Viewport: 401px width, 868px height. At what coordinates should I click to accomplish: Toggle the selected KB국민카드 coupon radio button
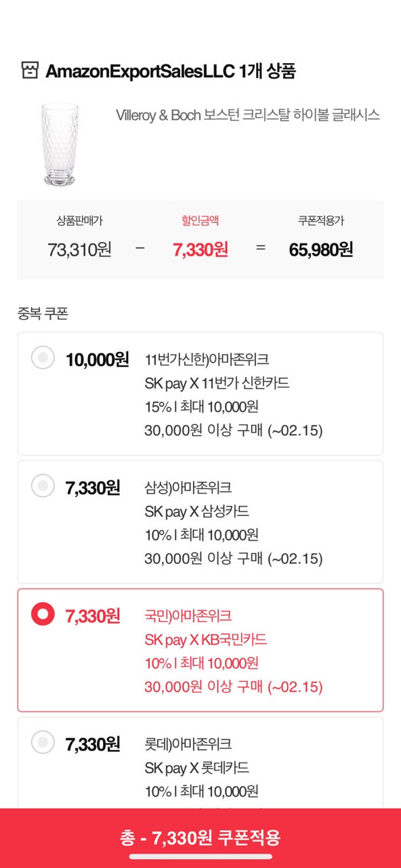[x=43, y=614]
